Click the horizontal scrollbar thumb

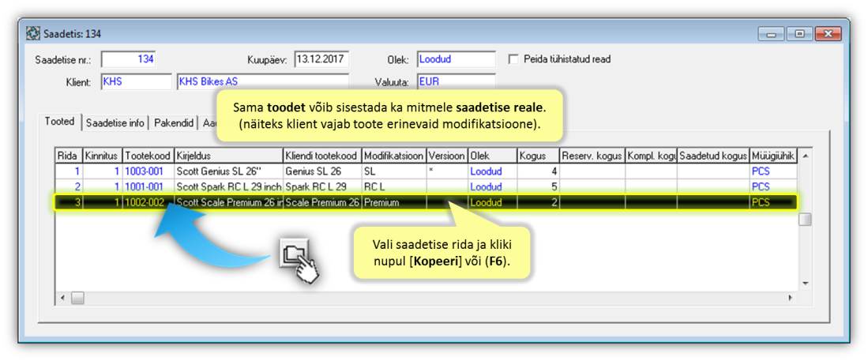[x=77, y=298]
